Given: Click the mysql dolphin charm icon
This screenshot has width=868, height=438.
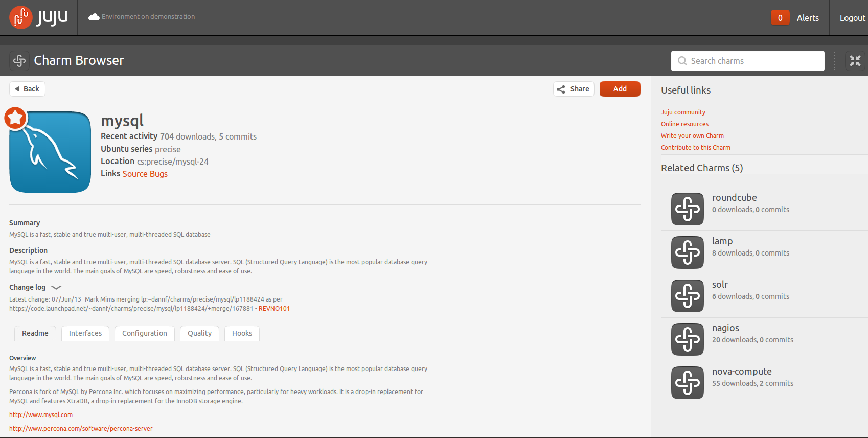Looking at the screenshot, I should tap(50, 152).
